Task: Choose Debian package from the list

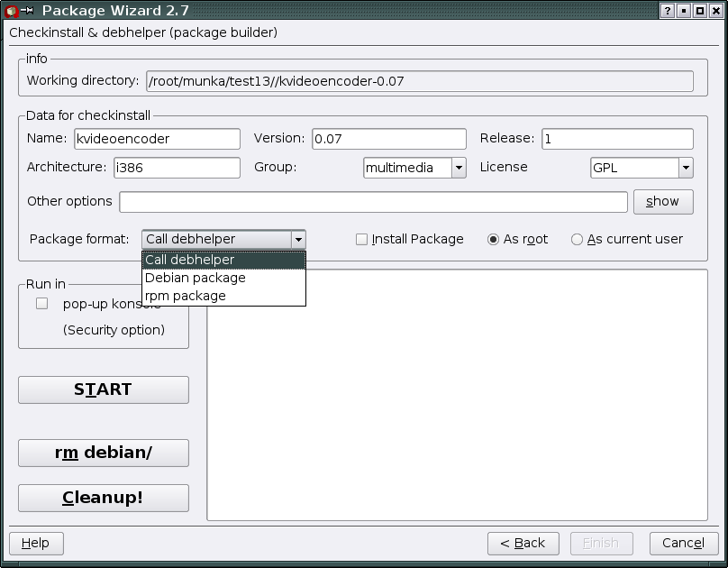Action: [223, 278]
